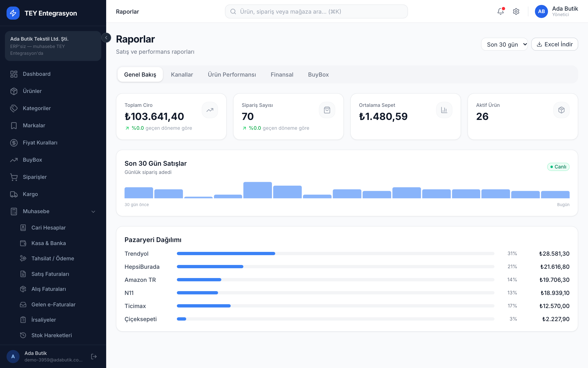Open the Finansal tab
This screenshot has height=368, width=588.
pyautogui.click(x=282, y=75)
